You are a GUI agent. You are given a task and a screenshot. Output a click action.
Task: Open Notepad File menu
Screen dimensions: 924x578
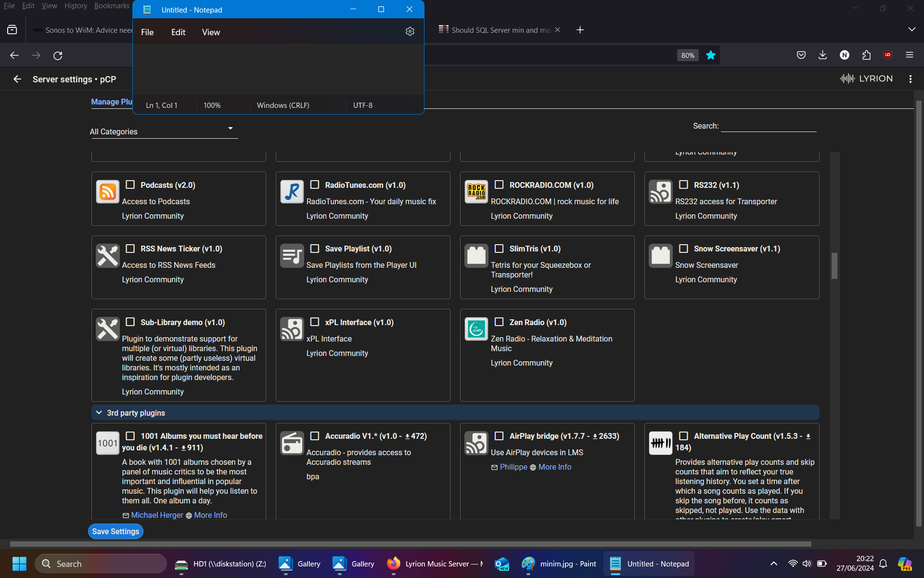[x=147, y=32]
